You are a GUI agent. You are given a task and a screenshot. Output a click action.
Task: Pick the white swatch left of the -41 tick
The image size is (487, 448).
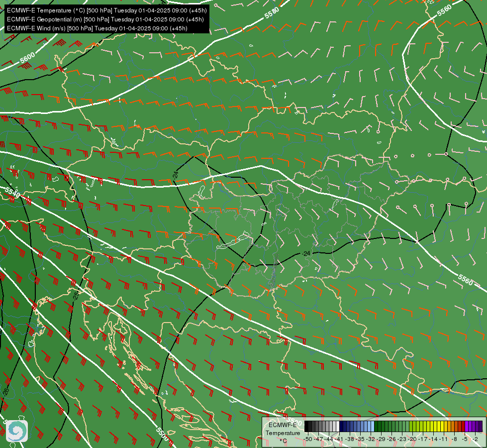coord(338,426)
